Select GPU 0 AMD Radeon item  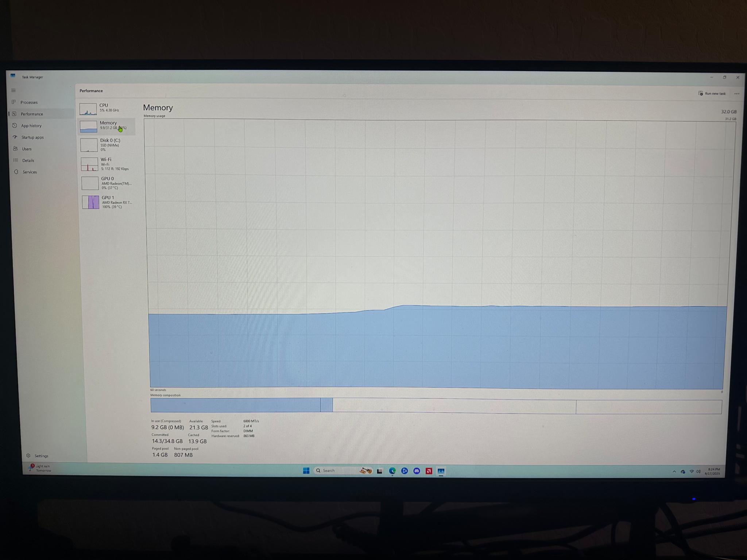[x=108, y=183]
